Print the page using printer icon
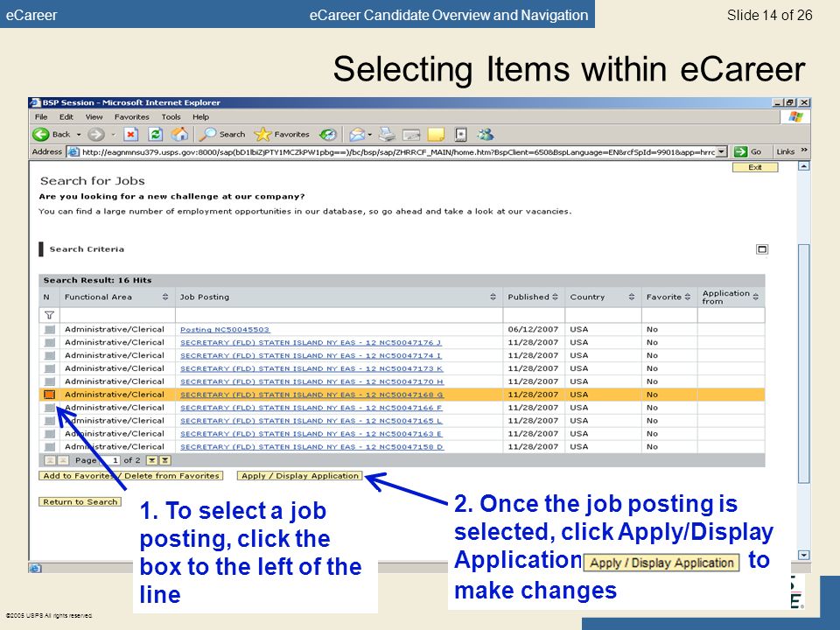The width and height of the screenshot is (840, 630). point(387,135)
